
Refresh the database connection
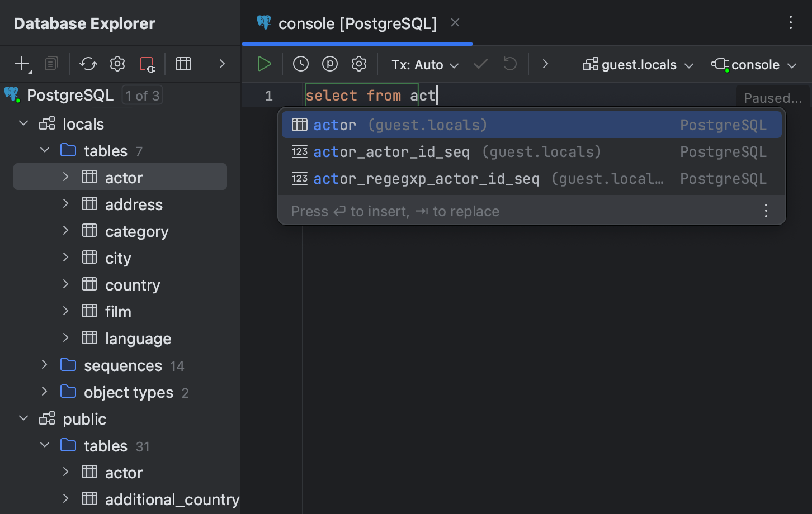[88, 64]
